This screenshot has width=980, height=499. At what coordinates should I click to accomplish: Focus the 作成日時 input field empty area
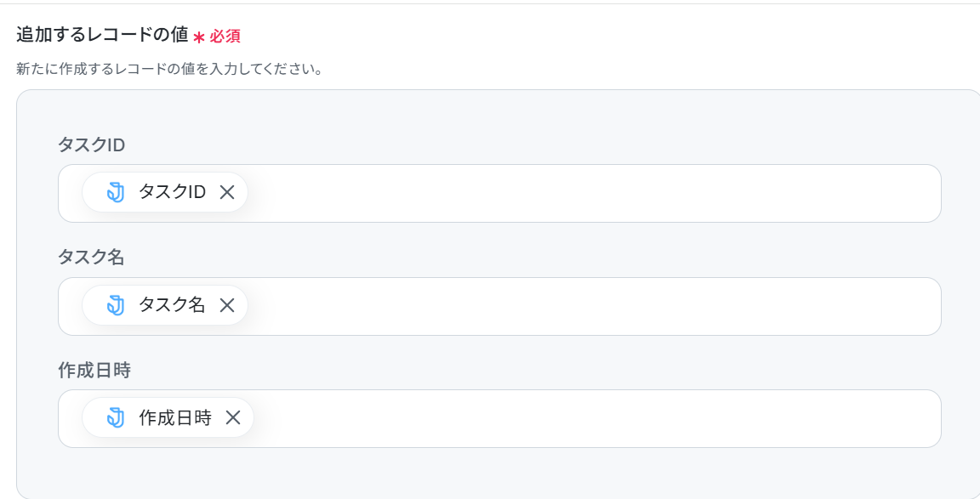[597, 418]
